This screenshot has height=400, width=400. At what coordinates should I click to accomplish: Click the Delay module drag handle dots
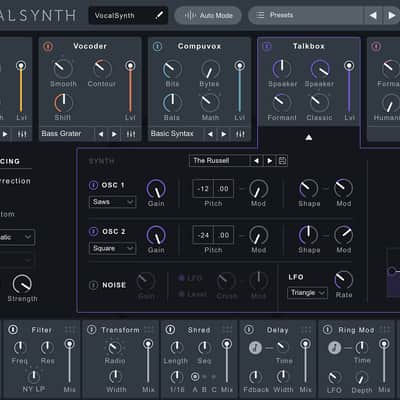point(306,330)
